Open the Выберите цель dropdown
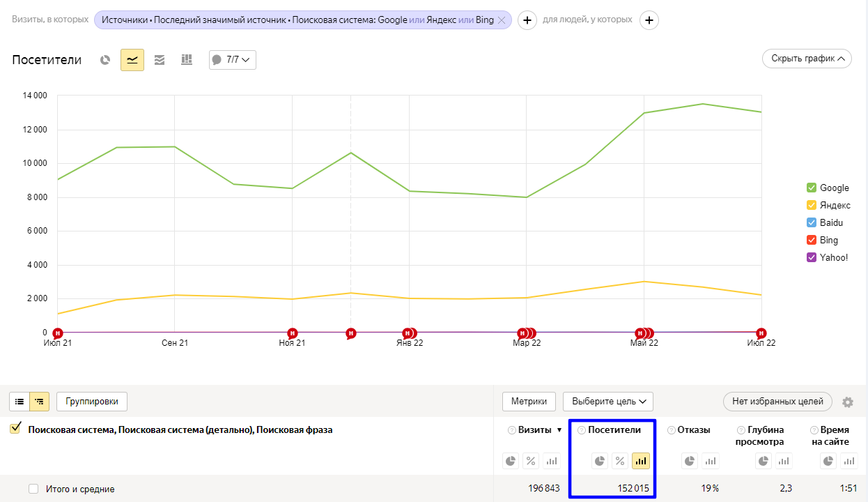 tap(607, 401)
